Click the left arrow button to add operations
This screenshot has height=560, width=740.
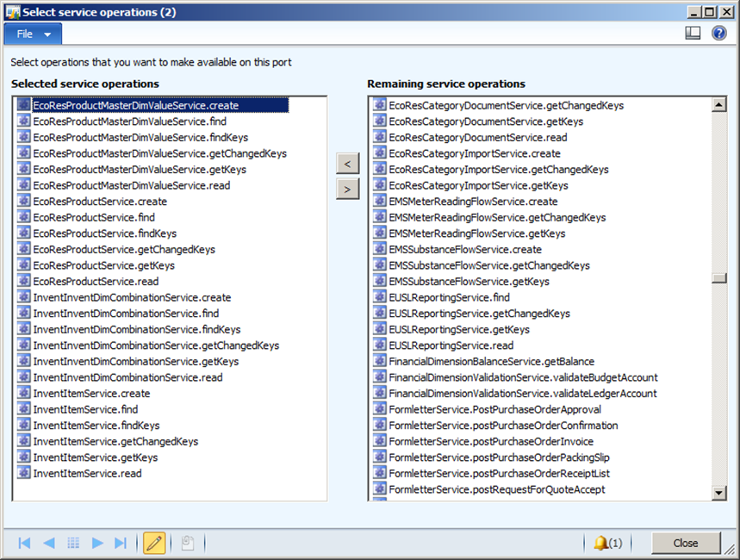click(347, 163)
